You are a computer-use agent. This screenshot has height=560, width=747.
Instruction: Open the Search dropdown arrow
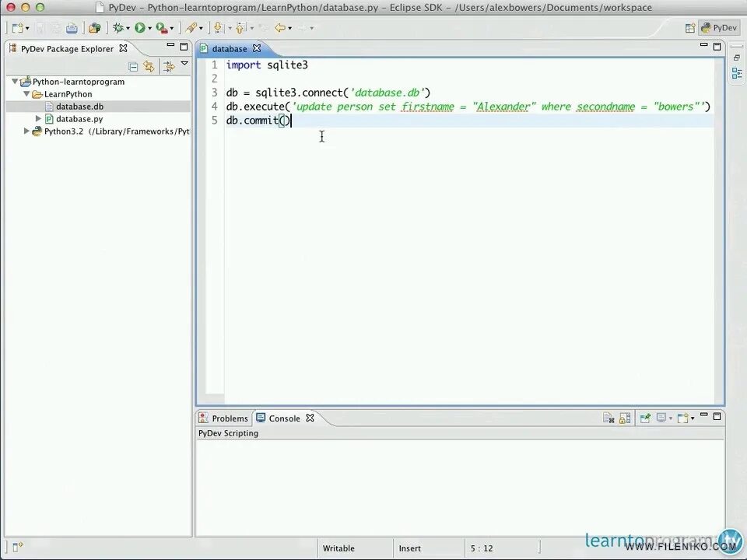pyautogui.click(x=201, y=29)
